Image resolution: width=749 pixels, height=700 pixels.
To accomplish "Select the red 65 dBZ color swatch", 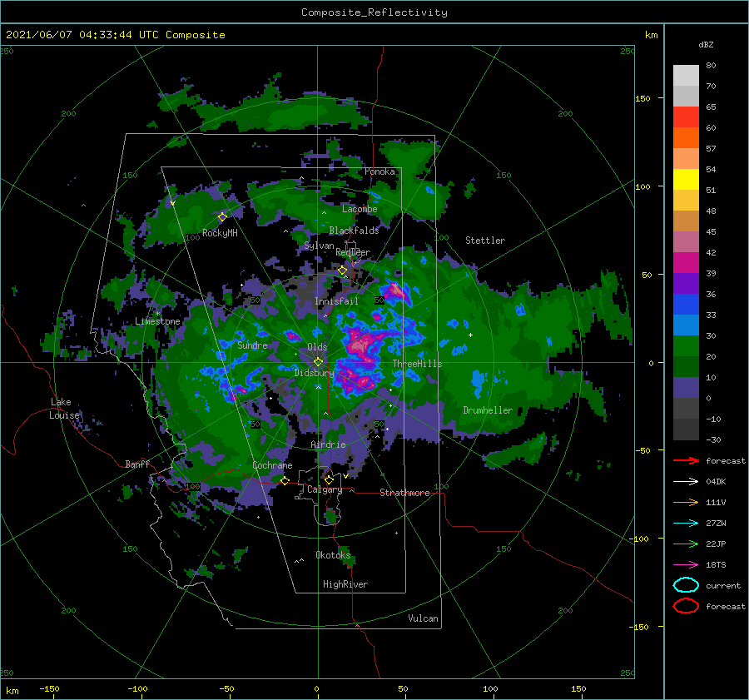I will [x=686, y=117].
